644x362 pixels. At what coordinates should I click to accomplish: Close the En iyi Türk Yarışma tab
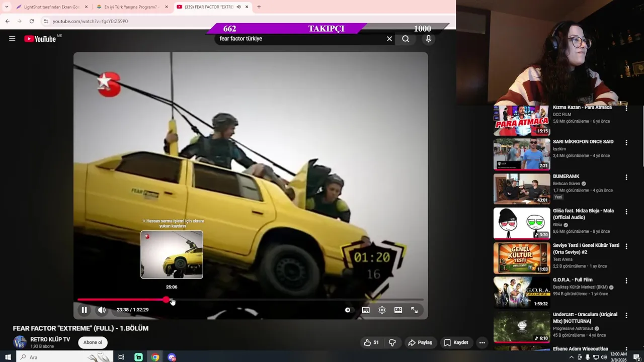point(166,7)
